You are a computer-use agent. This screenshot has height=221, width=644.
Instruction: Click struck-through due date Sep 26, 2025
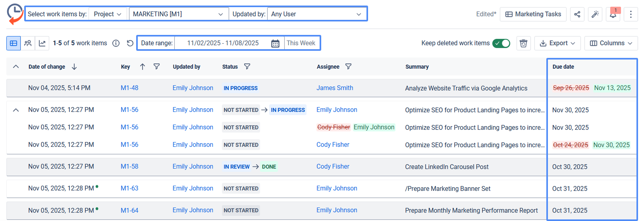pos(571,88)
